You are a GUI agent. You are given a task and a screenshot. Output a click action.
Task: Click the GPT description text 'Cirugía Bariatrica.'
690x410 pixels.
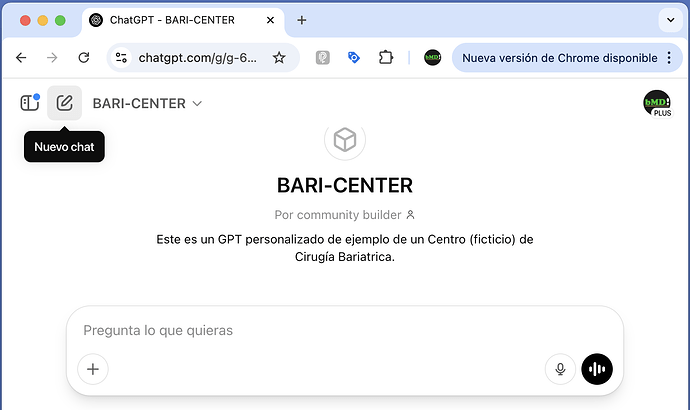345,257
